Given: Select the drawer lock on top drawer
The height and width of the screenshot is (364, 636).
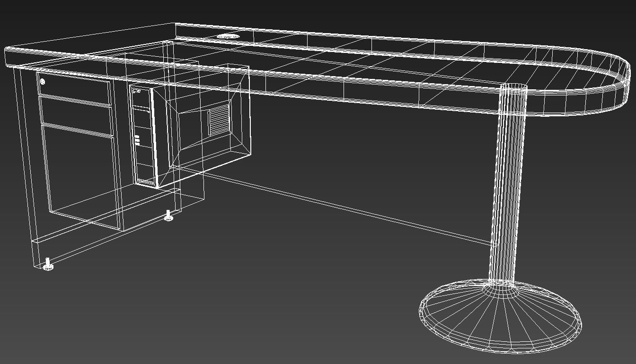Looking at the screenshot, I should tap(43, 82).
